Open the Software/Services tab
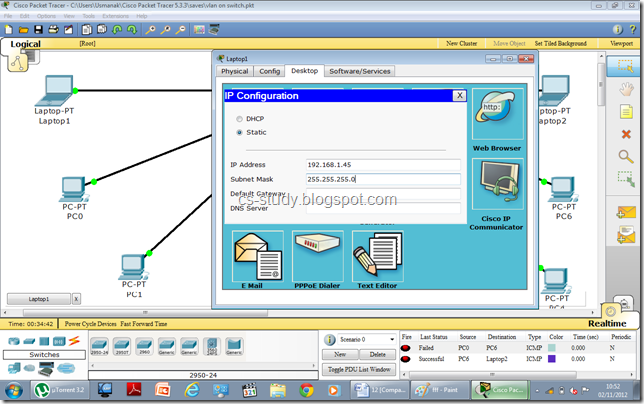 pyautogui.click(x=360, y=71)
